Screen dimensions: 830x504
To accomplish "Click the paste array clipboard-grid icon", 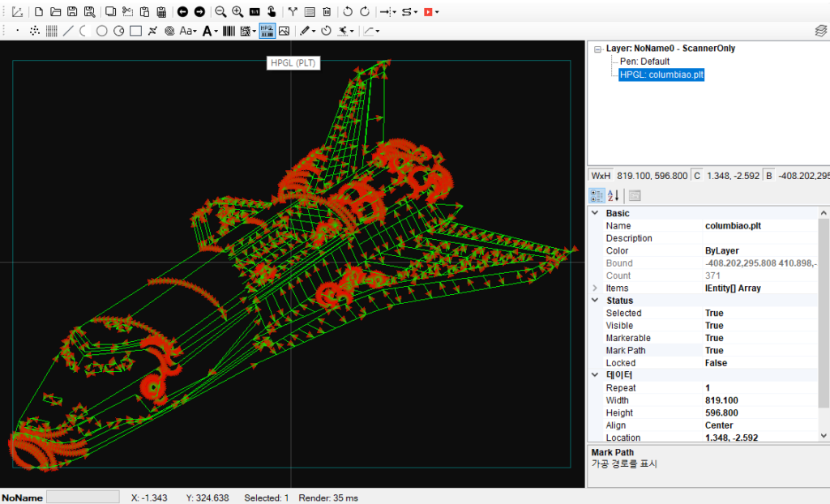I will tap(161, 11).
